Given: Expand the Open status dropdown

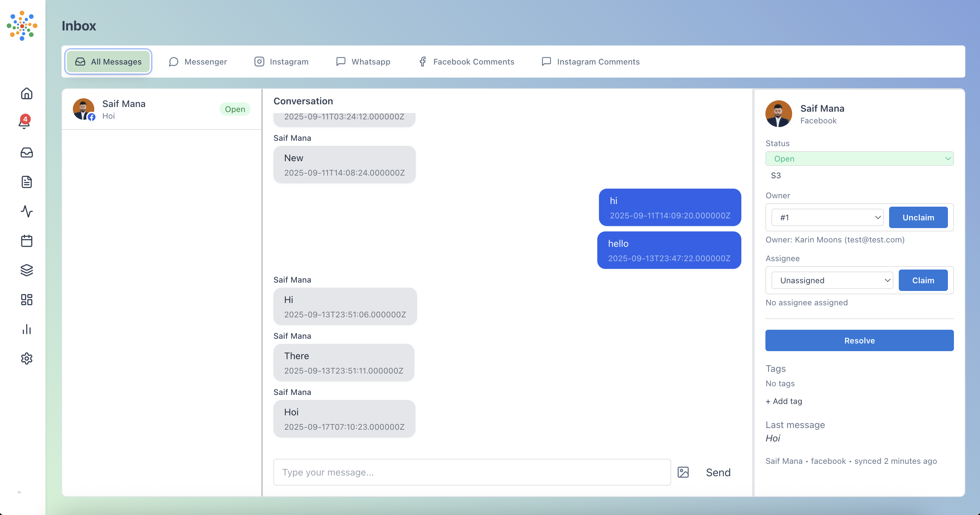Looking at the screenshot, I should point(859,159).
